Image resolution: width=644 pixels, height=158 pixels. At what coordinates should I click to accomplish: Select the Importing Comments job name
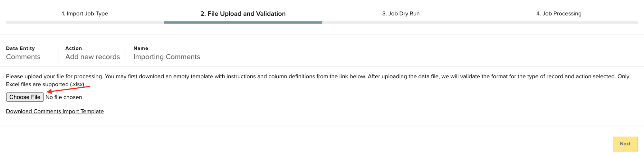pos(167,57)
